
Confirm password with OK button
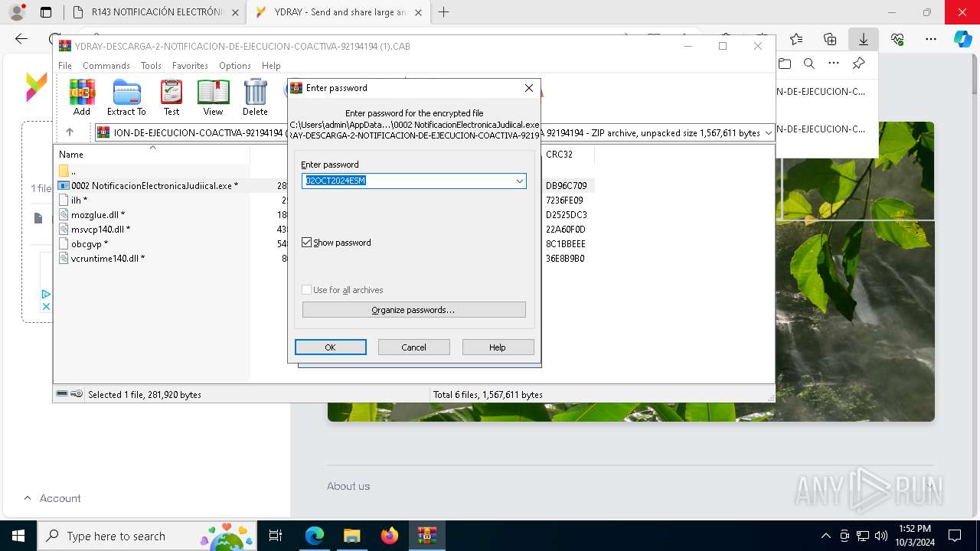click(x=330, y=347)
